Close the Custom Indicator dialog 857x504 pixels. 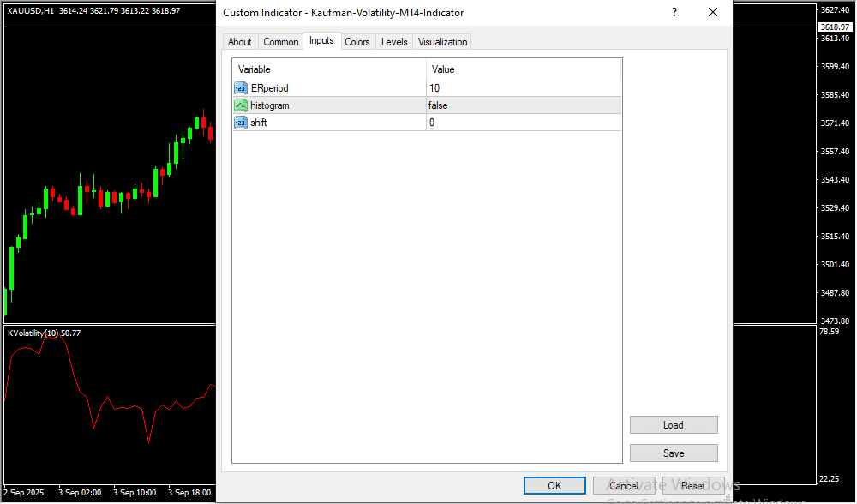coord(712,13)
